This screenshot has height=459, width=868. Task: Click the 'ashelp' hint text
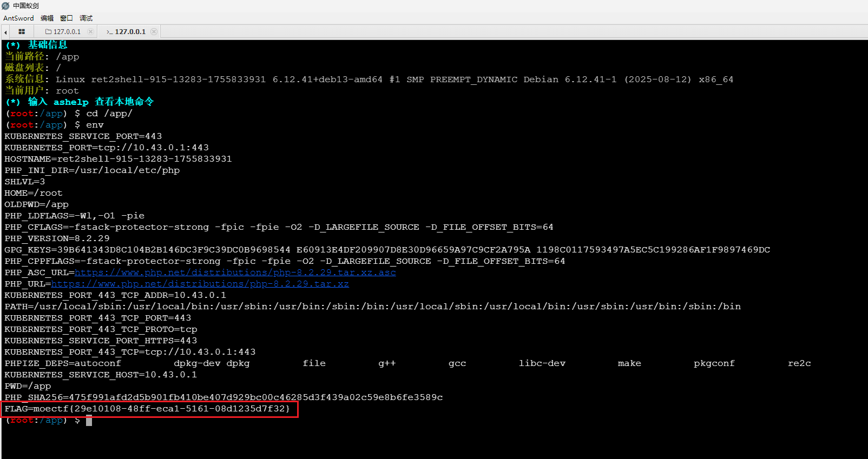(71, 102)
